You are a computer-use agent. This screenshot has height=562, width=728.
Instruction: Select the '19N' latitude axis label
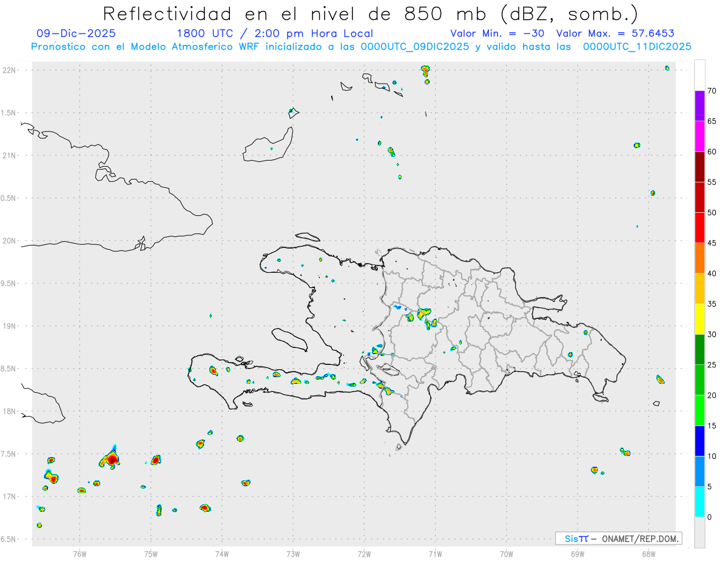(x=9, y=326)
